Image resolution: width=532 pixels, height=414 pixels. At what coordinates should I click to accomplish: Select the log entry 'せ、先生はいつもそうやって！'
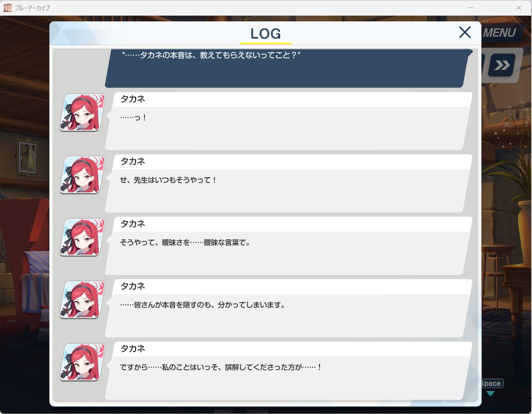point(288,184)
